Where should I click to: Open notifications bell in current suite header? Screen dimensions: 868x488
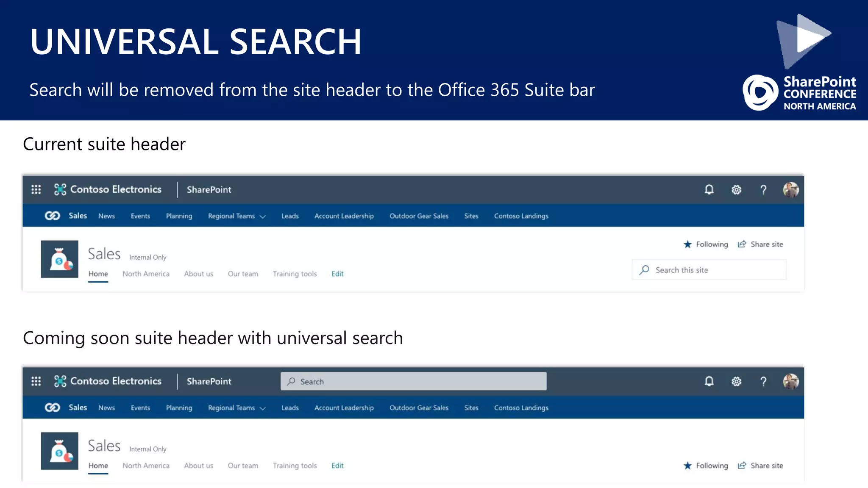(x=709, y=189)
